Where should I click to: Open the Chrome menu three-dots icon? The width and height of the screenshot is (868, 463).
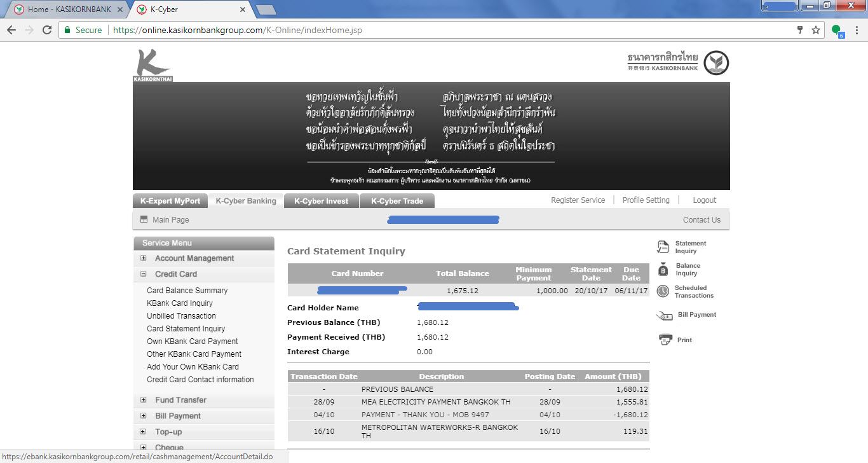click(857, 30)
